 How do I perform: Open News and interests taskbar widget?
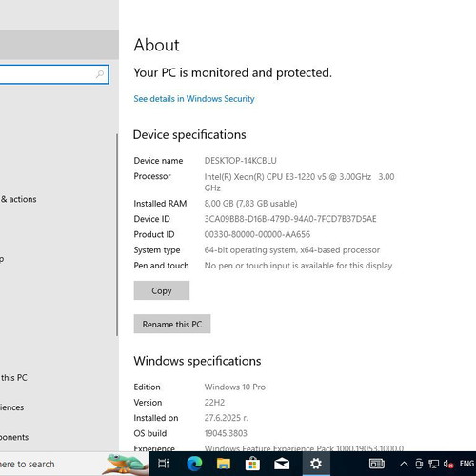coord(377,464)
